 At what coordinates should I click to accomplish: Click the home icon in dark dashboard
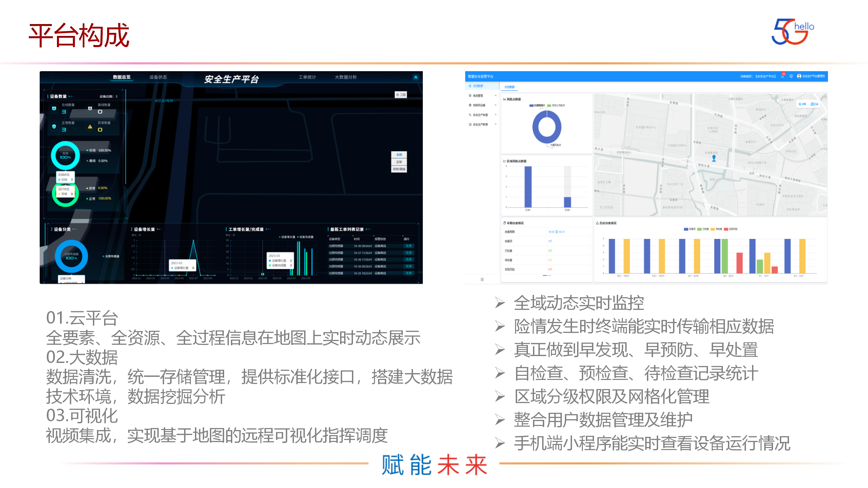pyautogui.click(x=416, y=77)
